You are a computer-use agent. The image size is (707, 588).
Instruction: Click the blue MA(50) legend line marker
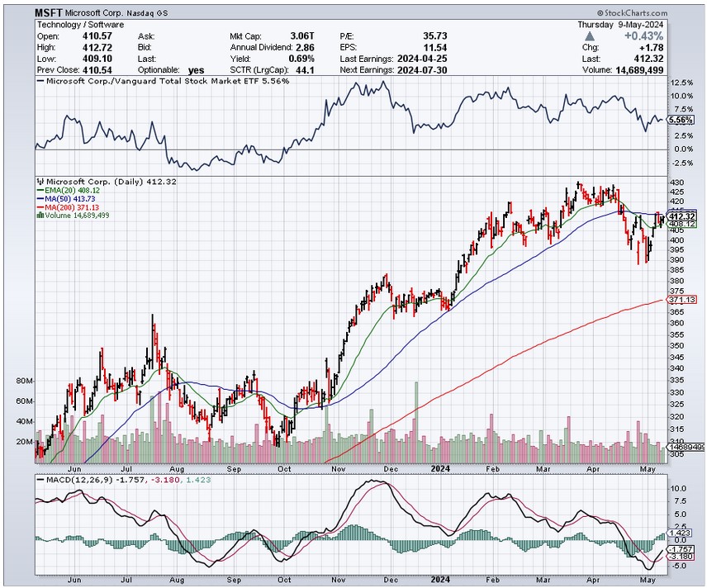(39, 198)
